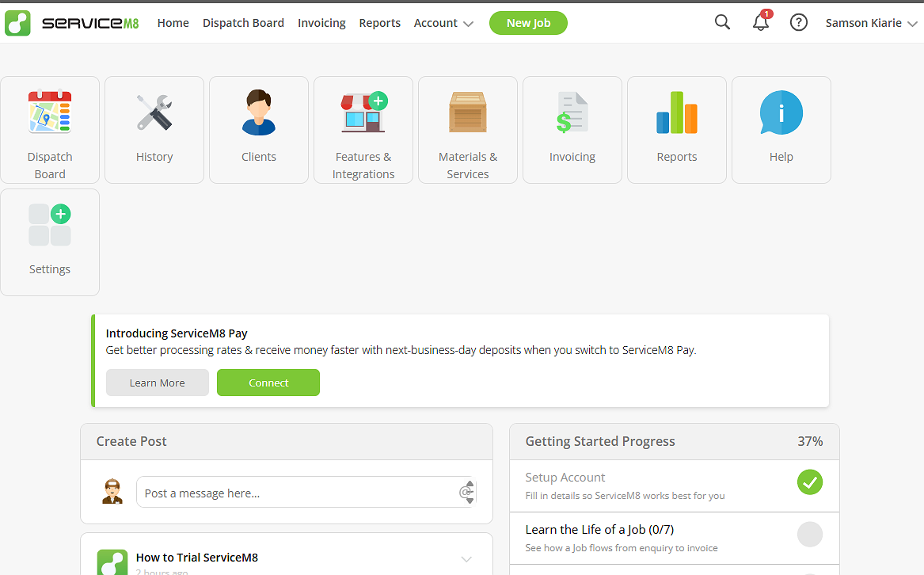
Task: Click the Learn the Life of a Job circle
Action: click(x=810, y=535)
